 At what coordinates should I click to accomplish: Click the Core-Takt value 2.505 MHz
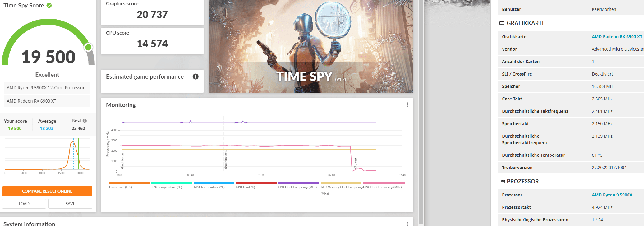tap(602, 99)
